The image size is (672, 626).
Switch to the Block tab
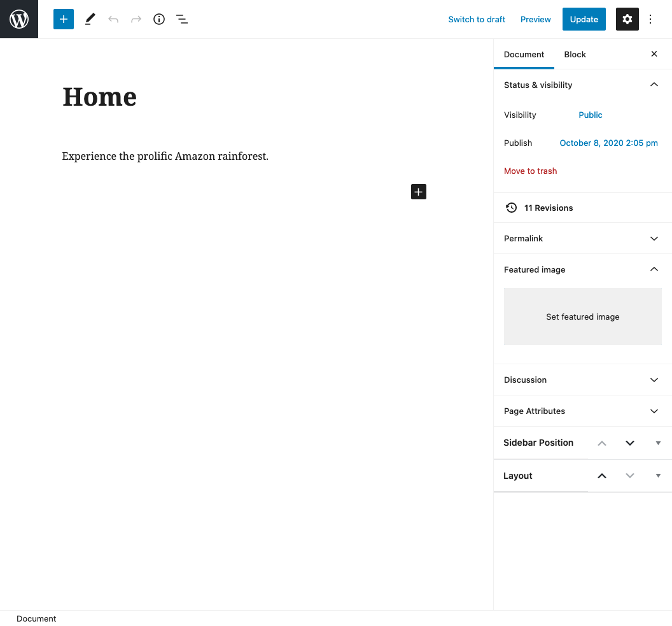pos(575,54)
